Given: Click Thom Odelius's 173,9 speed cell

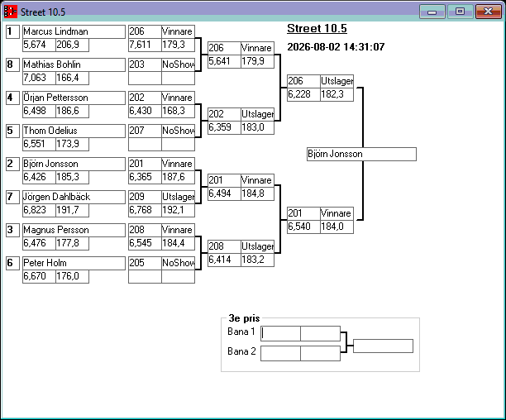Looking at the screenshot, I should pos(72,144).
